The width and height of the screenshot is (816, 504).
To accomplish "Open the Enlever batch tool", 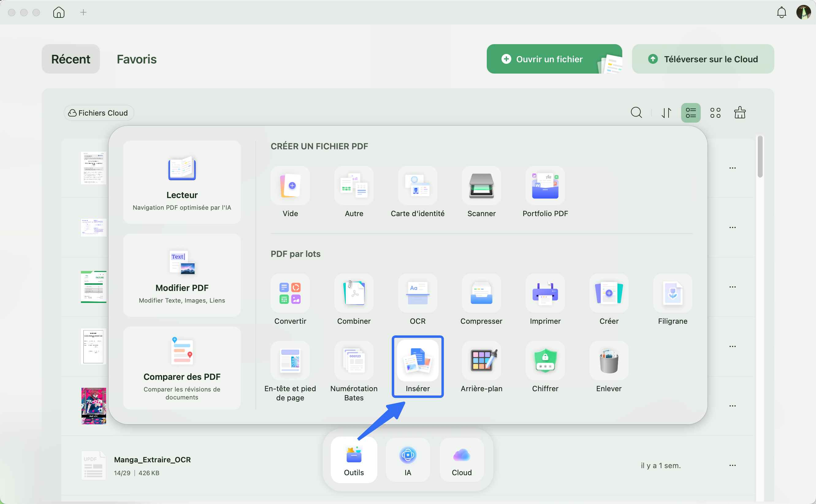I will click(609, 361).
